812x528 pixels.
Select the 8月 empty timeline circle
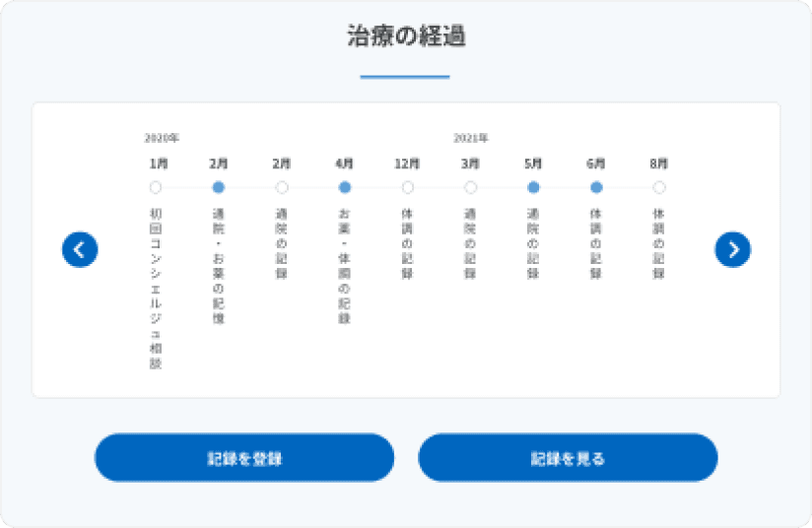[x=658, y=187]
